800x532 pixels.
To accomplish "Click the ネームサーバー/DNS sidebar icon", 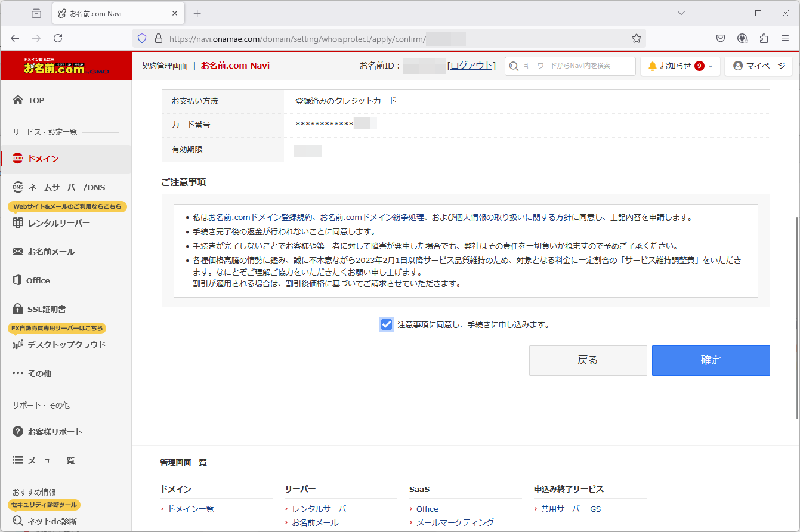I will (x=18, y=187).
